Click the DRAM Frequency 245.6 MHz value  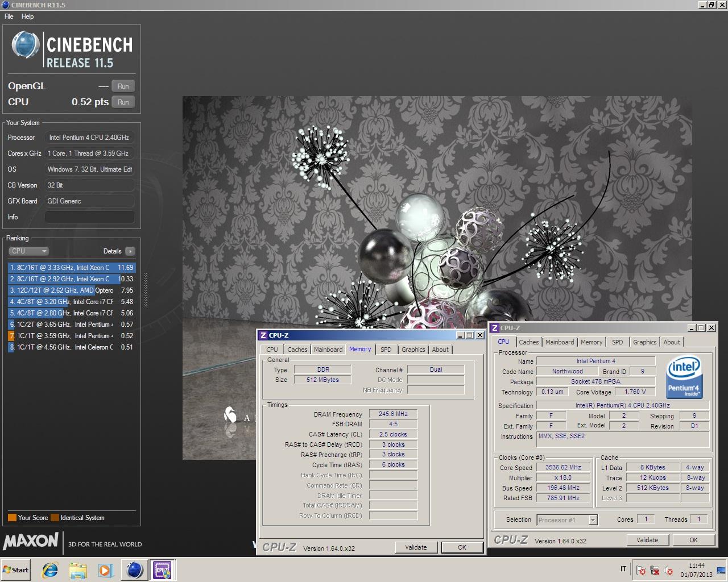tap(393, 414)
